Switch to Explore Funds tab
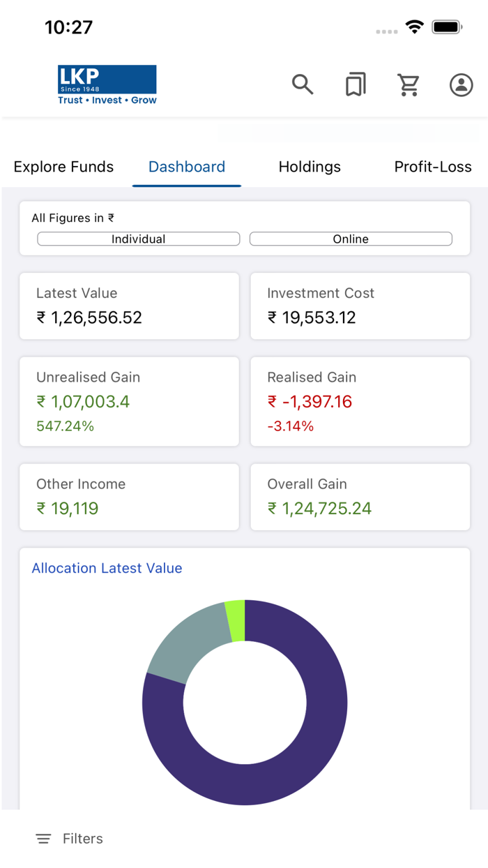 [63, 167]
